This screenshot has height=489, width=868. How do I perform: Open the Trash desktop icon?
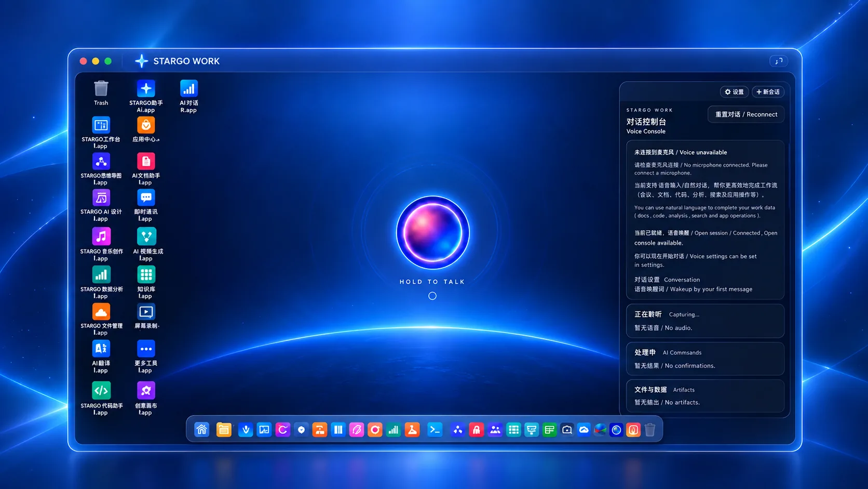click(x=101, y=89)
